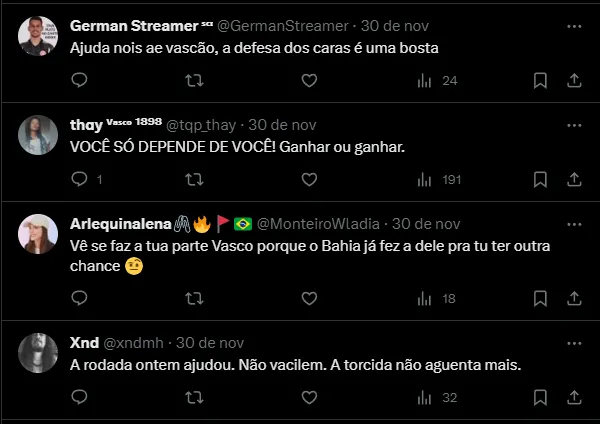Screen dimensions: 600x424
Task: Open @MonteiroWladia profile link
Action: click(x=319, y=223)
